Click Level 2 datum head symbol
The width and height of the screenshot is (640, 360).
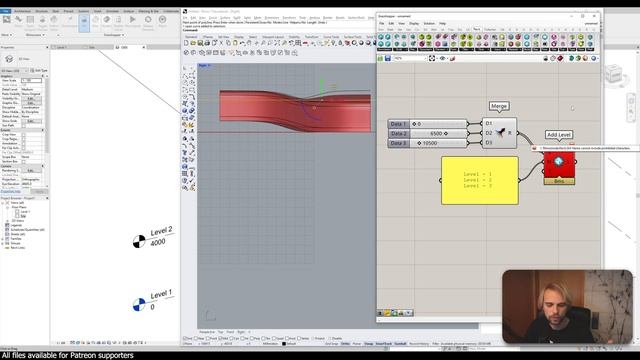pyautogui.click(x=139, y=241)
